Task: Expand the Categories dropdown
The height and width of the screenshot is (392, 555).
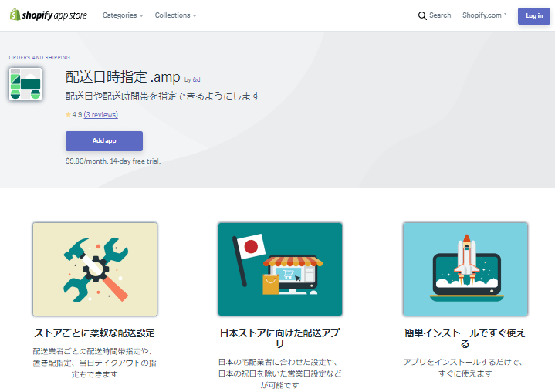Action: pyautogui.click(x=123, y=15)
